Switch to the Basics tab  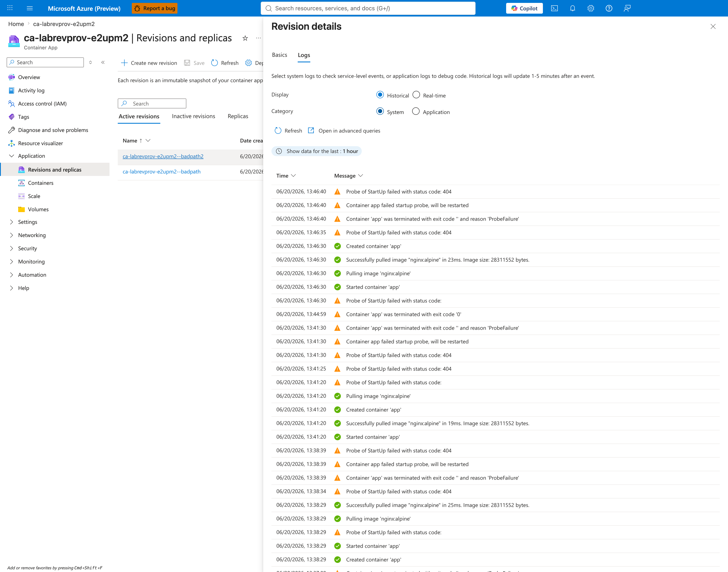(x=280, y=55)
